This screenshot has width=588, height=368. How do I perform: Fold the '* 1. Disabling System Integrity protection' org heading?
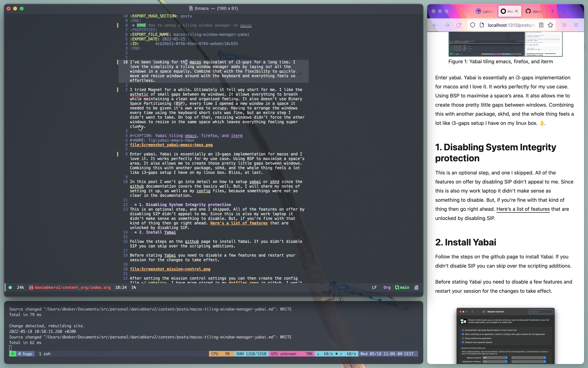coord(182,204)
